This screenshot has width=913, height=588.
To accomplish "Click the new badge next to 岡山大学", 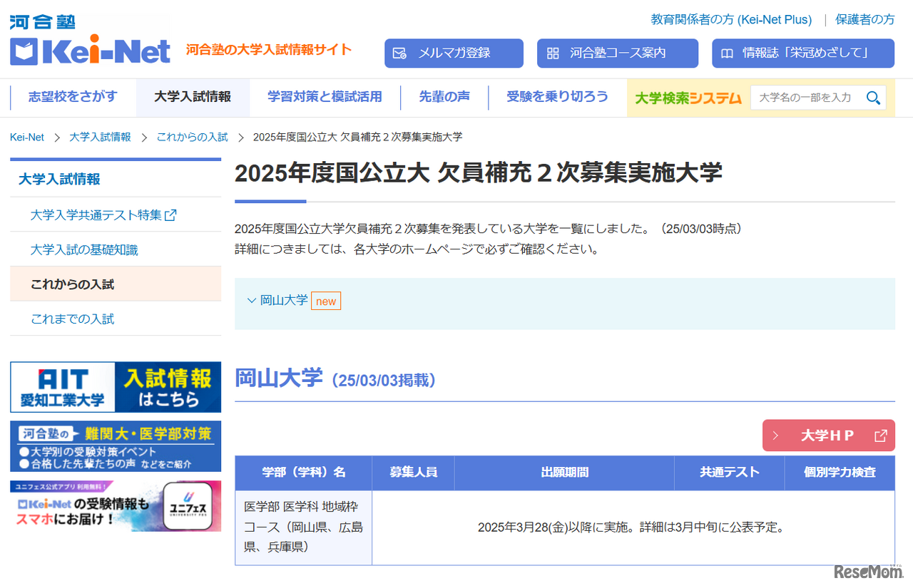I will coord(326,301).
